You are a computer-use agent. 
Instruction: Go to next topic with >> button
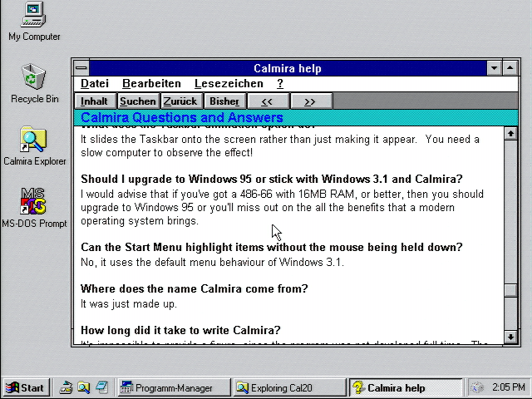[310, 101]
